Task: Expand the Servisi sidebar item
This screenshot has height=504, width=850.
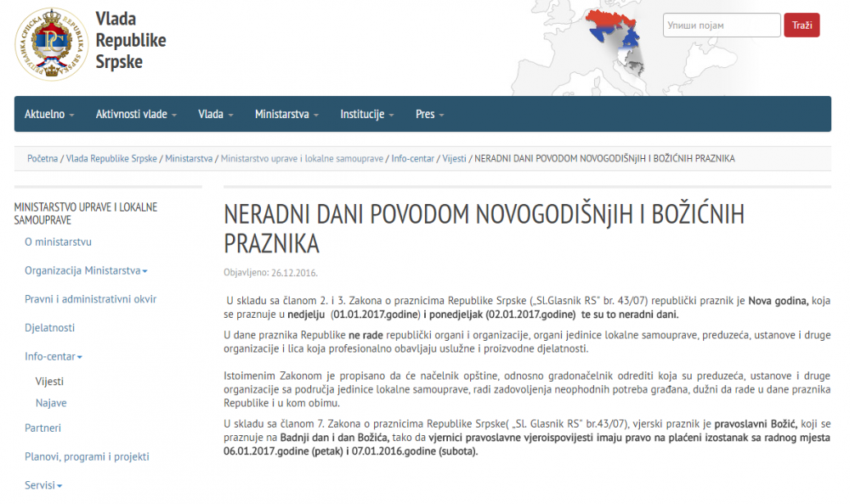Action: pyautogui.click(x=43, y=485)
